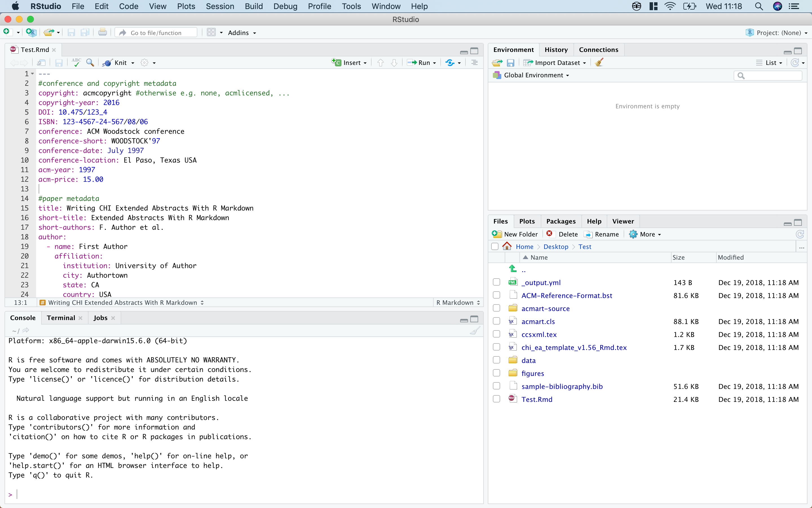Go up to parent directory arrow

point(513,269)
